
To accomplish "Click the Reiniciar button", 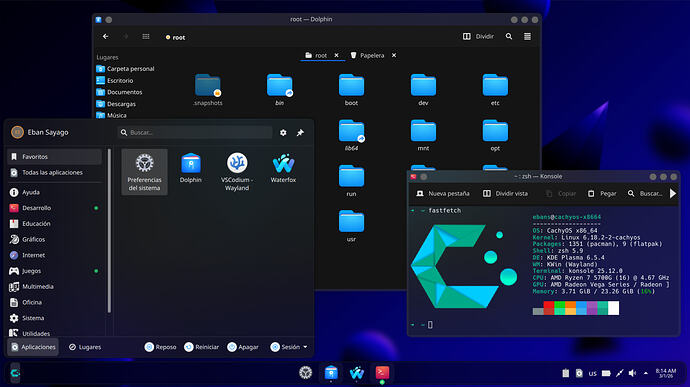I will [x=201, y=347].
